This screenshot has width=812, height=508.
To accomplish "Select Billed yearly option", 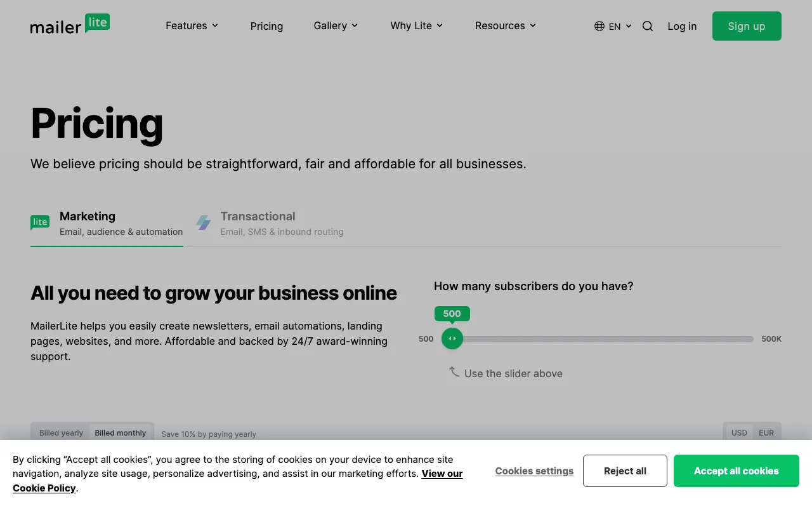I will tap(61, 433).
